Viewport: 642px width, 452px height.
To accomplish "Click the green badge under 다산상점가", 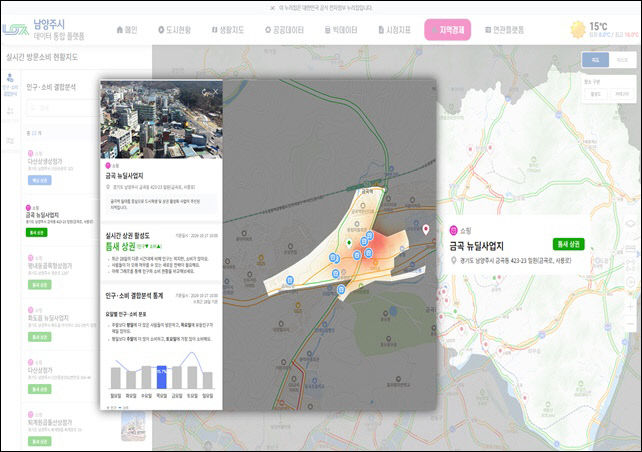I will tap(39, 389).
